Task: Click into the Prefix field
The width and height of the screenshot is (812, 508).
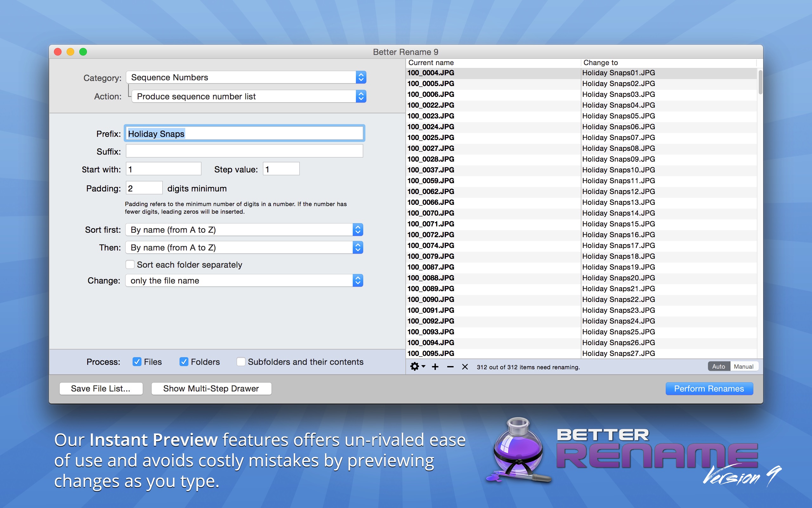Action: pyautogui.click(x=244, y=134)
